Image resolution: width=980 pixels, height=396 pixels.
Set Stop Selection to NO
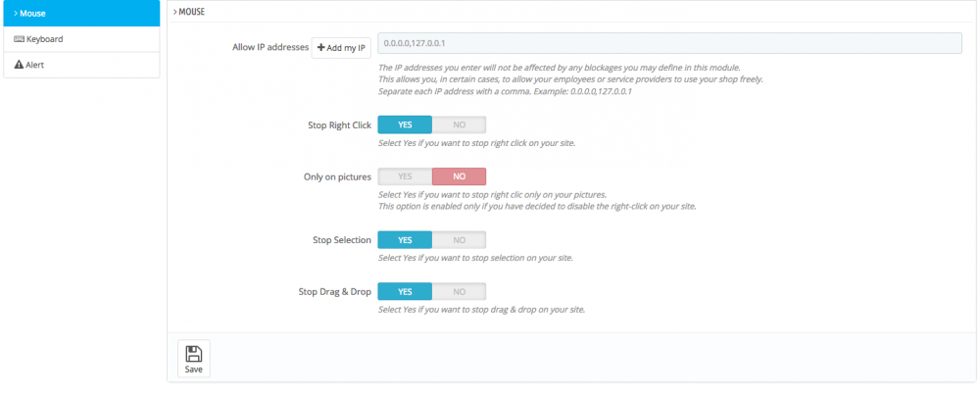[x=459, y=239]
